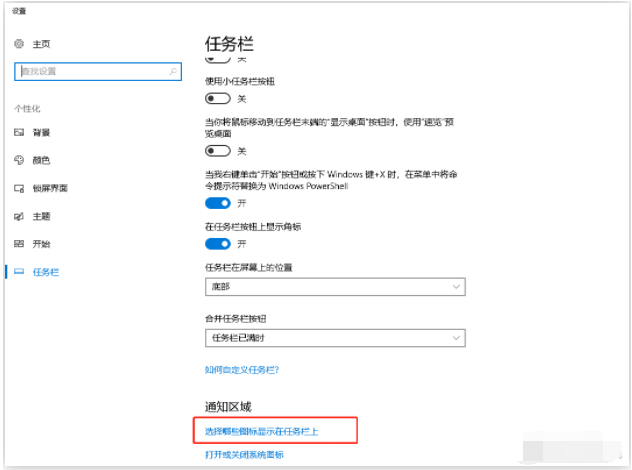Click the 锁屏界面 monitor icon
Image resolution: width=632 pixels, height=470 pixels.
(19, 188)
